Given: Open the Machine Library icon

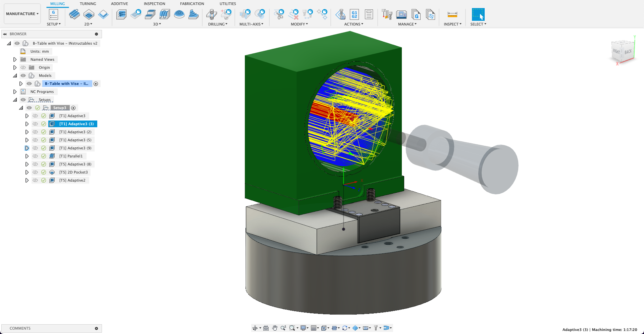Looking at the screenshot, I should click(401, 14).
